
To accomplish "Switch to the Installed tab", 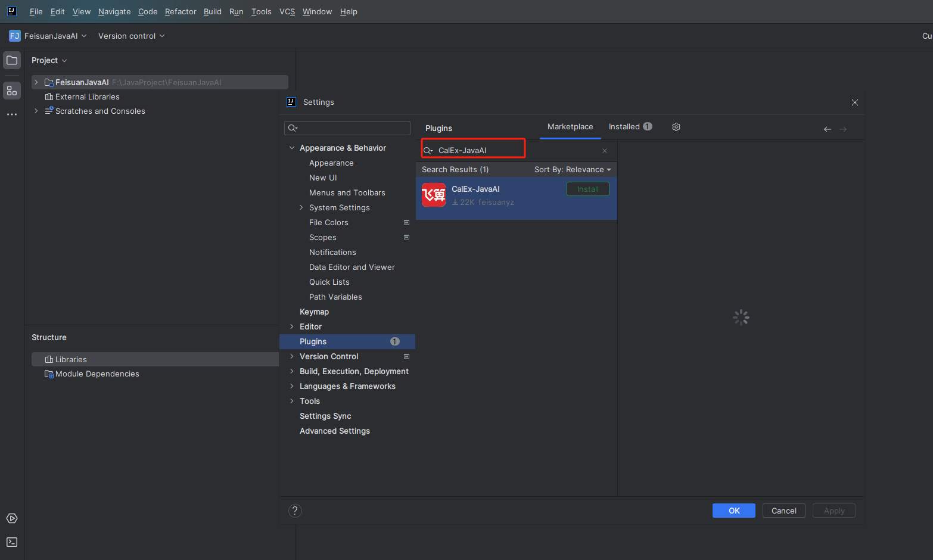I will pyautogui.click(x=630, y=127).
